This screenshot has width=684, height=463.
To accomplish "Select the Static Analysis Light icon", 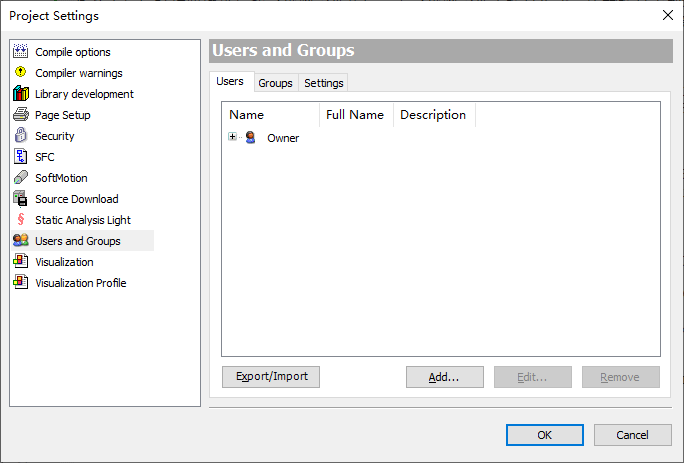I will 20,220.
